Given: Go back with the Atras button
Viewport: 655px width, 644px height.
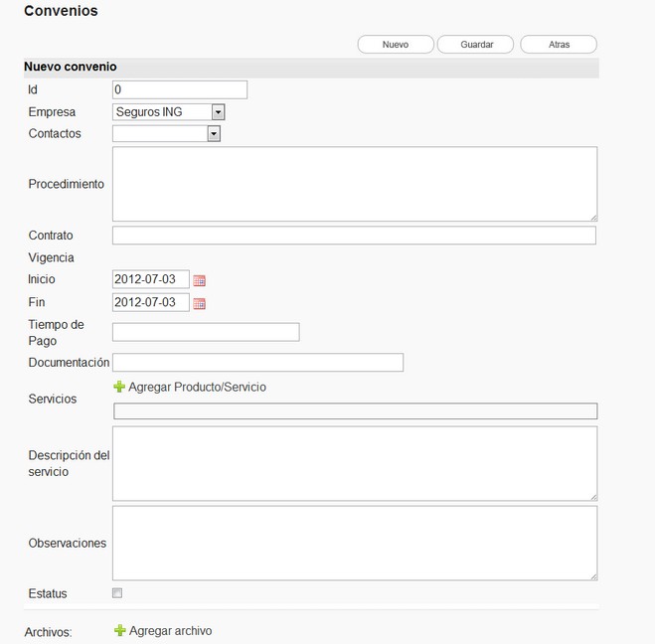Looking at the screenshot, I should point(559,45).
